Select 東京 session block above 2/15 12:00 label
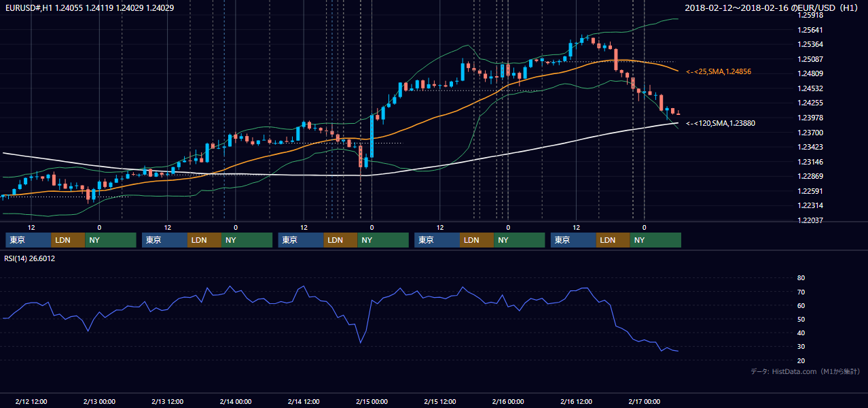 [437, 240]
